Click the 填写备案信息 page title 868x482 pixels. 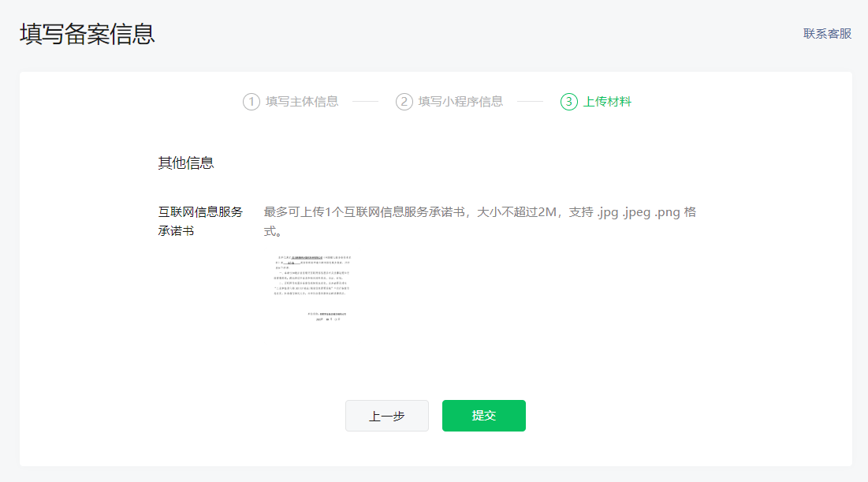(88, 34)
